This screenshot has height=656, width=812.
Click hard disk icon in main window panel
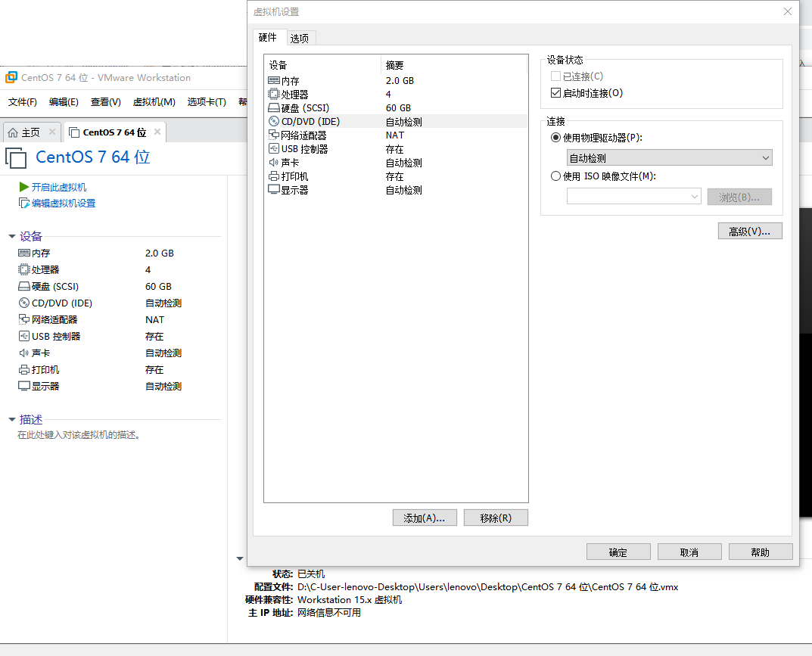(x=24, y=286)
